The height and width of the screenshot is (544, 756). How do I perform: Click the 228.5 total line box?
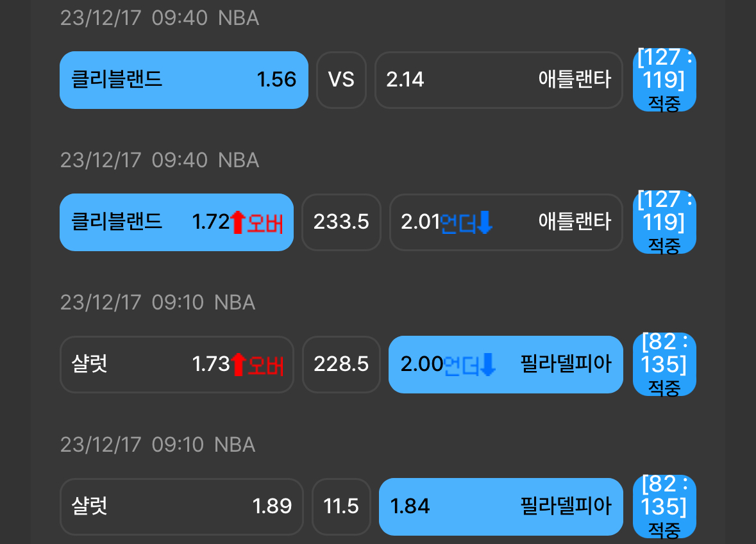point(341,365)
